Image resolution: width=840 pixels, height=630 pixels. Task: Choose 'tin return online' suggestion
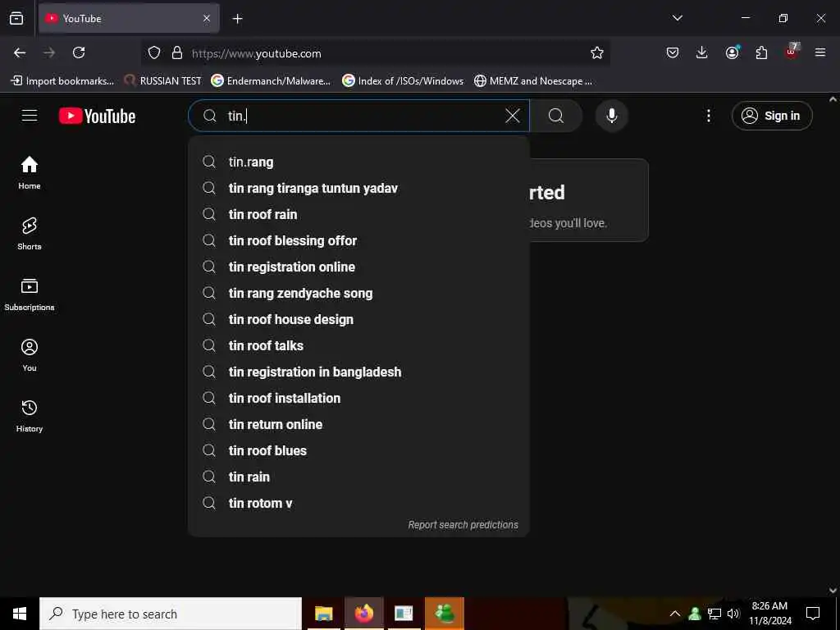coord(358,424)
